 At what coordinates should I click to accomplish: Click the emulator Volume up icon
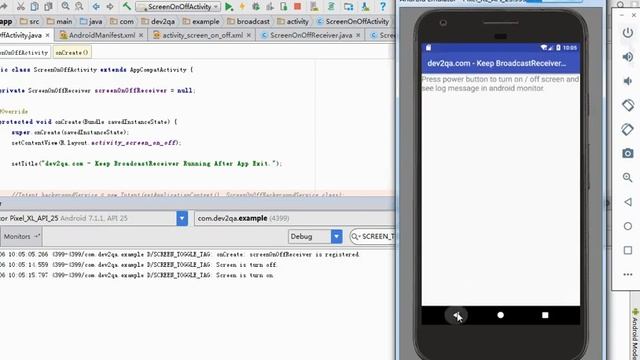[628, 56]
